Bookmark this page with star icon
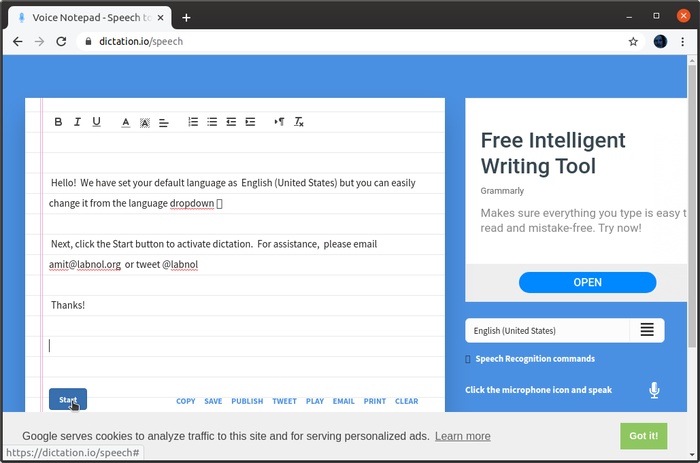 633,42
